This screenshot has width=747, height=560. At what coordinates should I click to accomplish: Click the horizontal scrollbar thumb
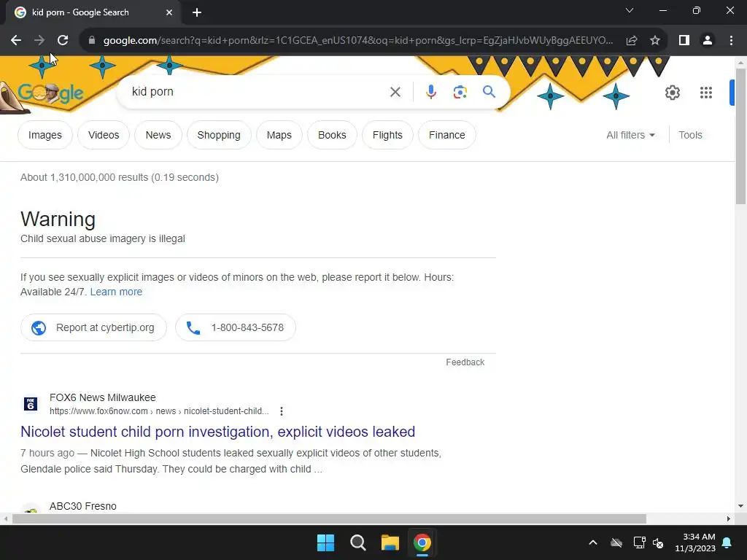pos(329,518)
